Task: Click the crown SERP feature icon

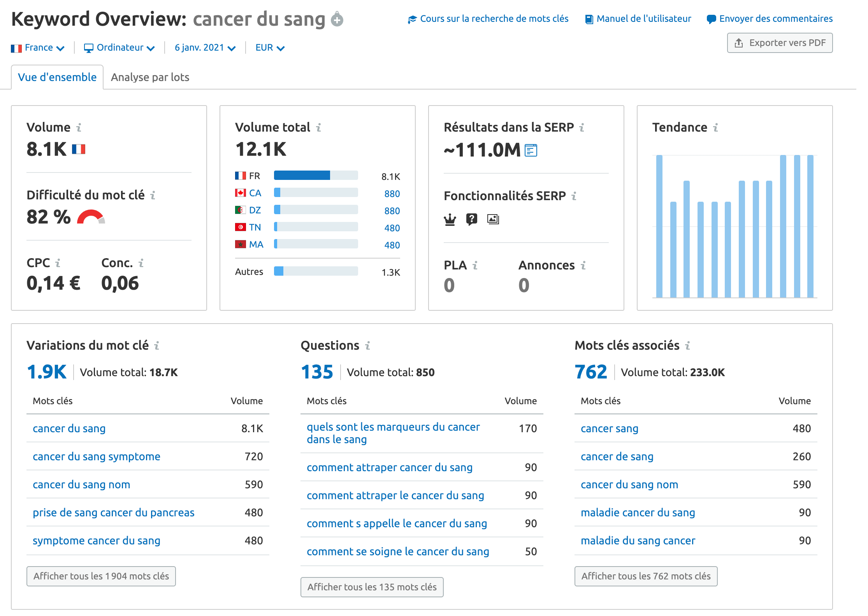Action: (x=450, y=220)
